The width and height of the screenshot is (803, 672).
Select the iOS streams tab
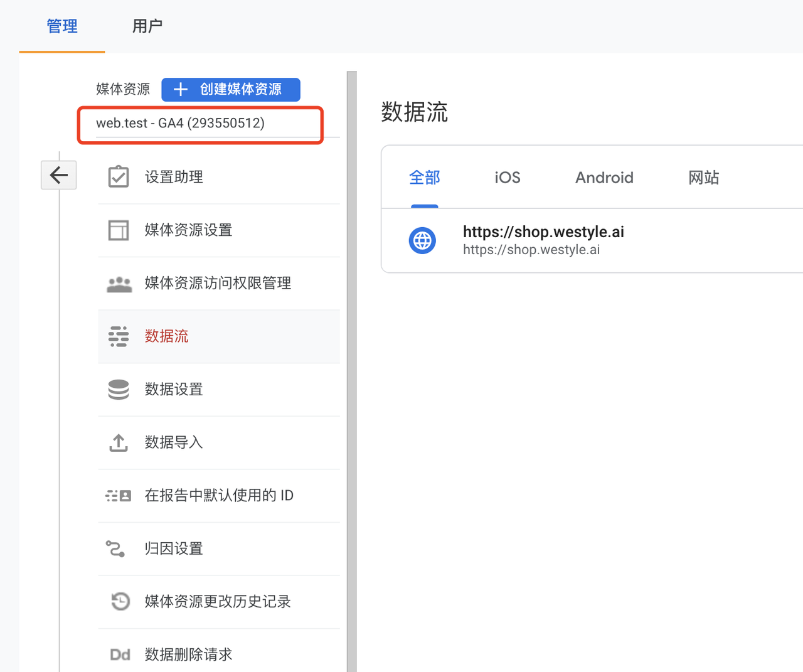(x=508, y=178)
